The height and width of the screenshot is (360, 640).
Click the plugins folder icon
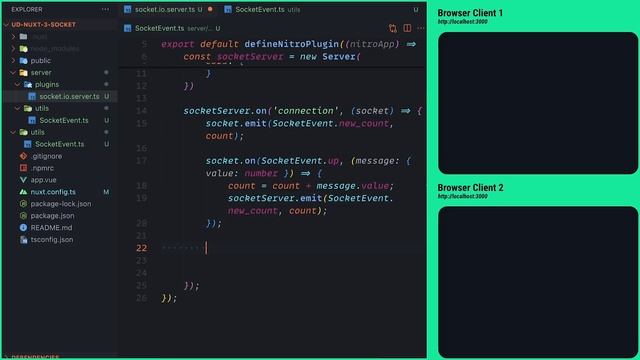[x=28, y=84]
